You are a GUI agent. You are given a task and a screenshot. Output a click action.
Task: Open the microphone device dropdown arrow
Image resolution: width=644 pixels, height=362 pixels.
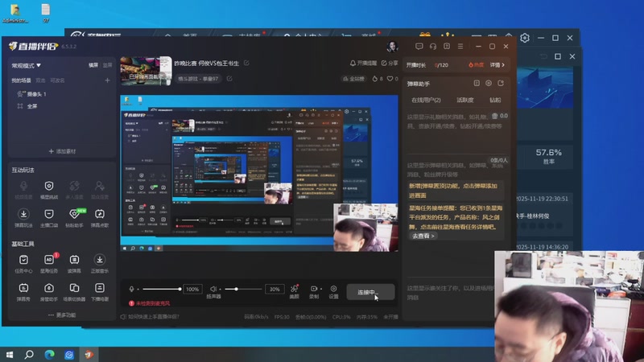[138, 290]
